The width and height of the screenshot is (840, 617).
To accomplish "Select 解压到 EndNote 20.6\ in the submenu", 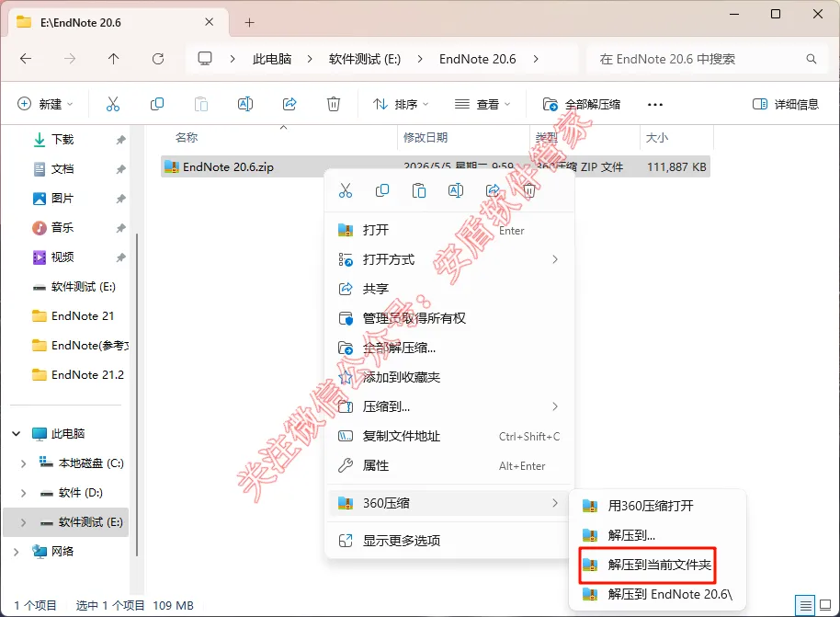I will tap(657, 594).
